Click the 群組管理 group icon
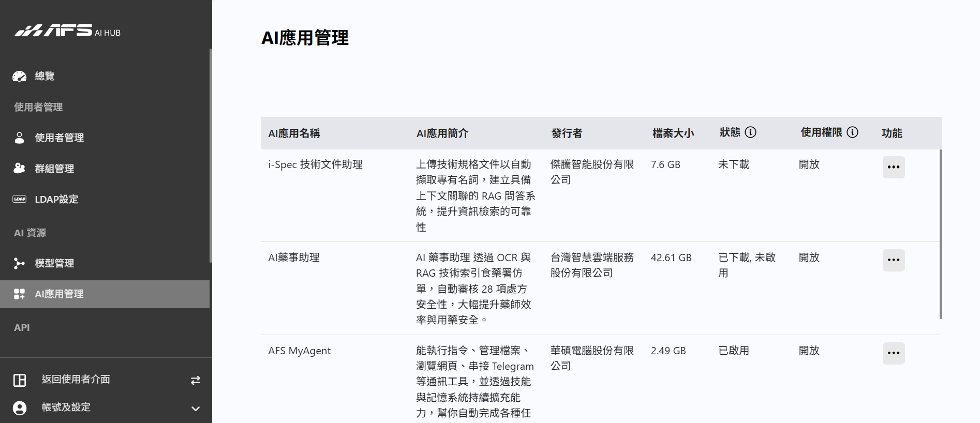Screen dimensions: 980x423 [19, 168]
